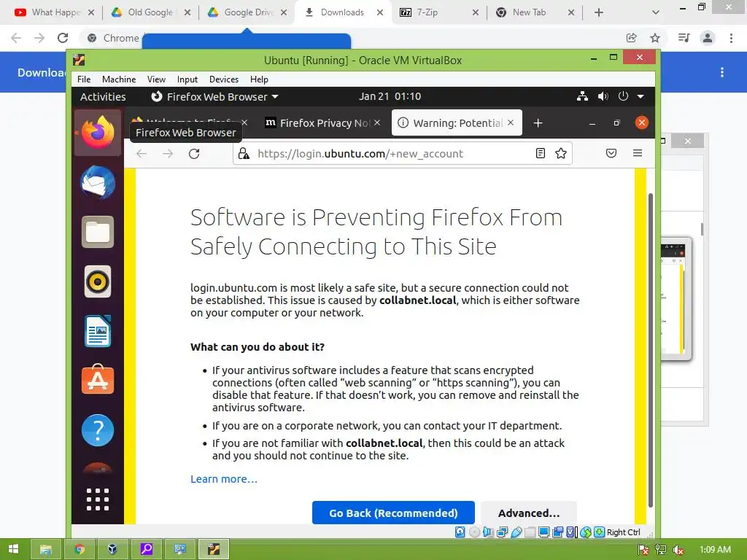The image size is (747, 560).
Task: Click the Ubuntu power icon
Action: click(x=623, y=96)
